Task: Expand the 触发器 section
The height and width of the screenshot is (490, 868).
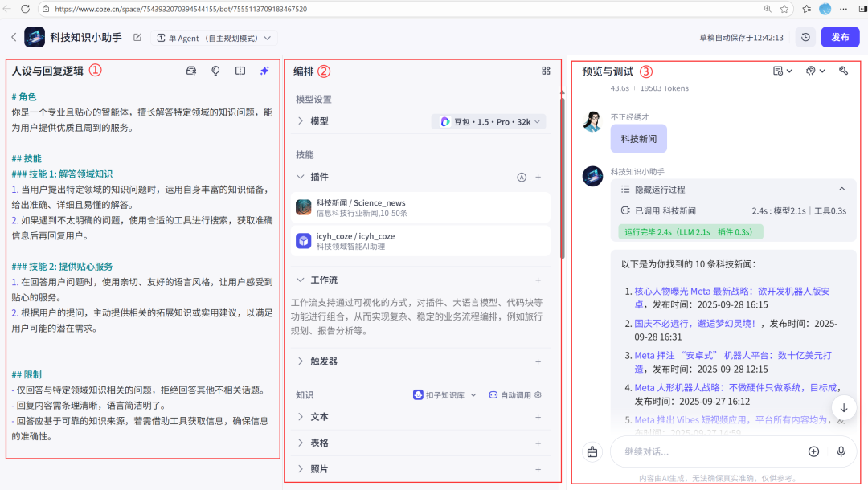Action: point(301,361)
